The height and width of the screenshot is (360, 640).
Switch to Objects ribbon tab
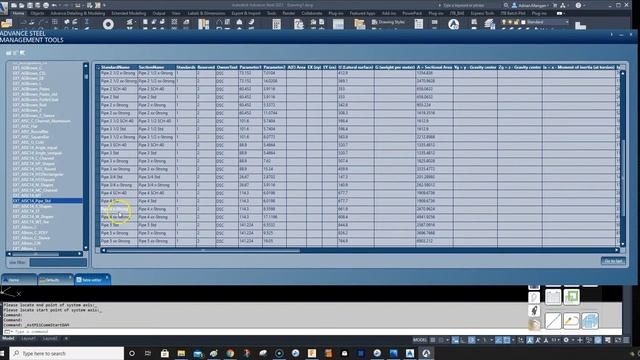[37, 13]
